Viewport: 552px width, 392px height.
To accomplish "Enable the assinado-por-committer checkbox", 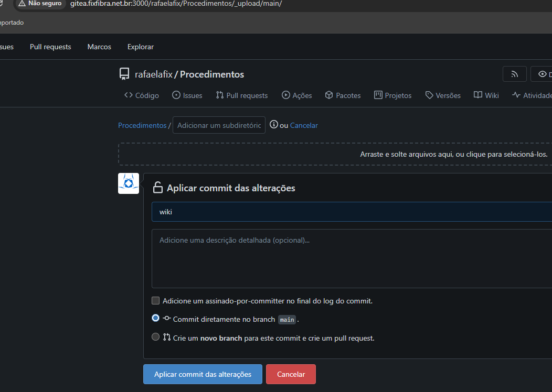I will 155,301.
